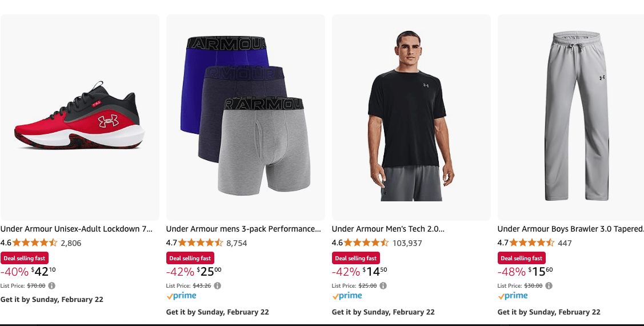
Task: Open Under Armour mens 3-pack Performance title link
Action: pos(243,229)
